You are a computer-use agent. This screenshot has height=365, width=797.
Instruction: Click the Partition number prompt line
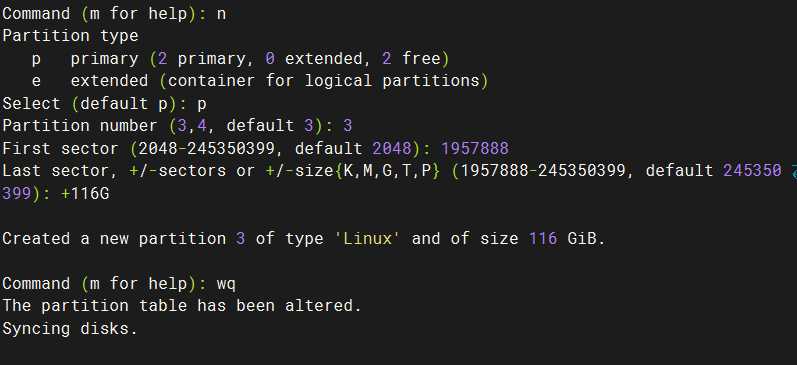[x=177, y=126]
